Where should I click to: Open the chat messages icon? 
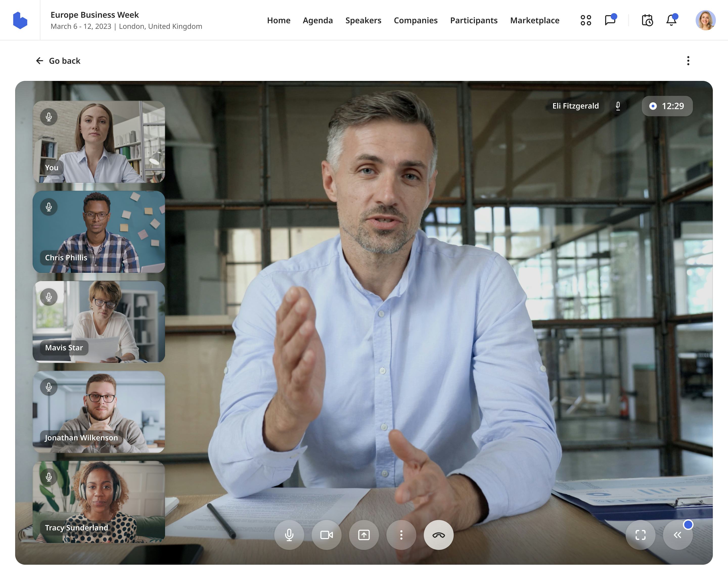[x=610, y=20]
